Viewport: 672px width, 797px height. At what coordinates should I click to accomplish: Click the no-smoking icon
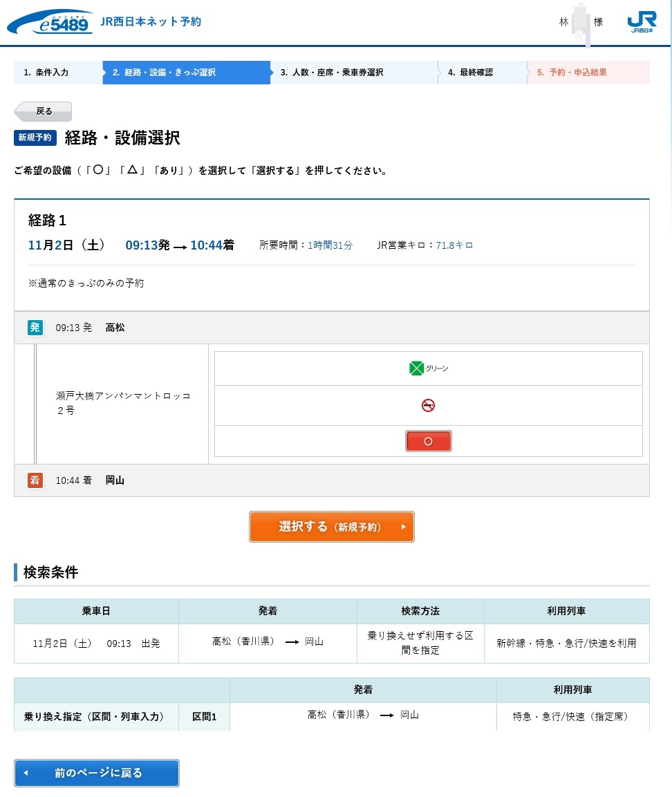point(428,406)
